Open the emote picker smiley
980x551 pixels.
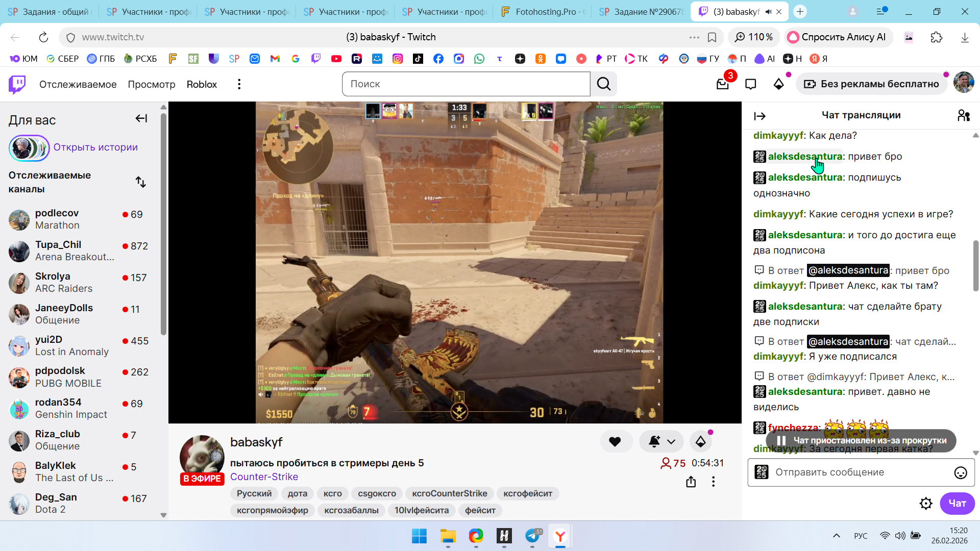[x=960, y=473]
